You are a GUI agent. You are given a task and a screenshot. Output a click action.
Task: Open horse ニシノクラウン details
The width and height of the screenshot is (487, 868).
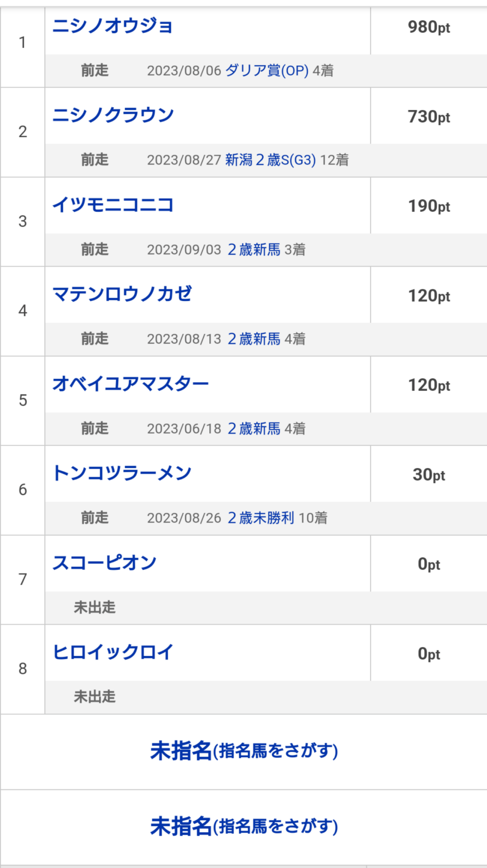point(113,115)
